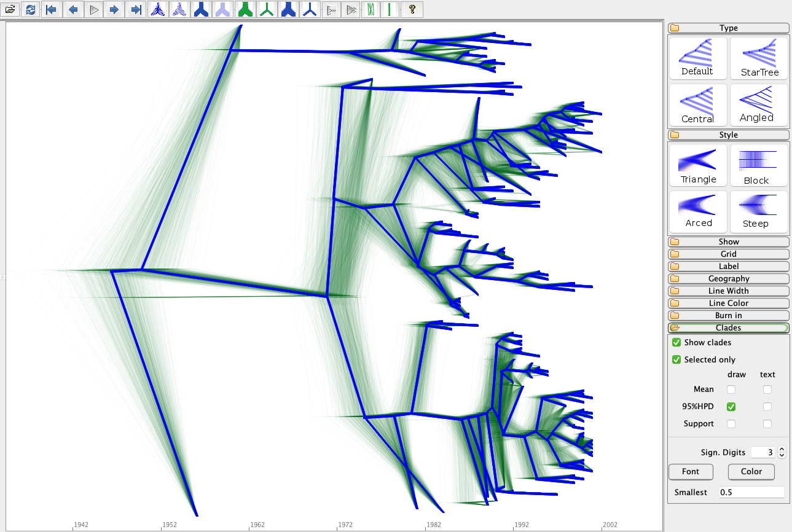This screenshot has width=792, height=532.
Task: Collapse the Clades panel section
Action: (x=729, y=327)
